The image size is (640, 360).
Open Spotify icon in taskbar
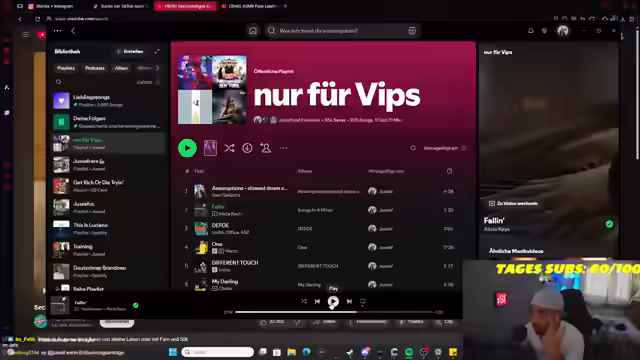coord(409,352)
